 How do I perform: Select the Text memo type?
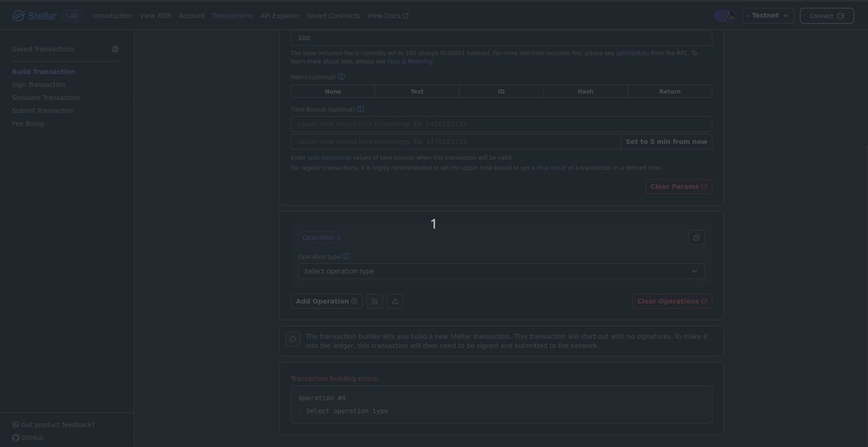pyautogui.click(x=417, y=91)
